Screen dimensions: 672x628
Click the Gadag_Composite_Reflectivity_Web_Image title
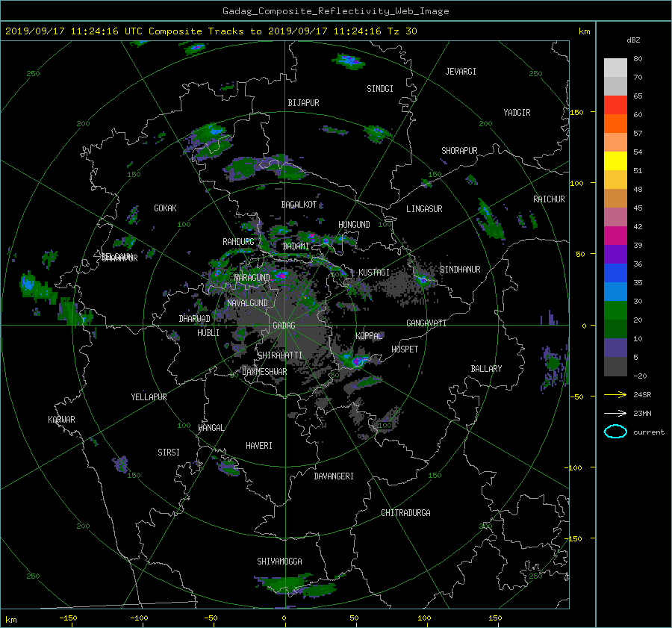(x=335, y=11)
